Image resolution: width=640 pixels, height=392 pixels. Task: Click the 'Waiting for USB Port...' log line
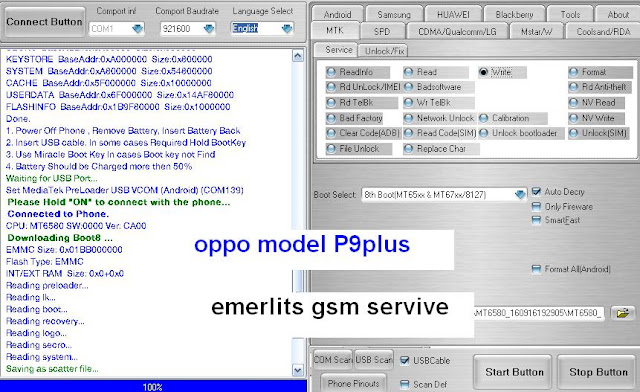(51, 178)
